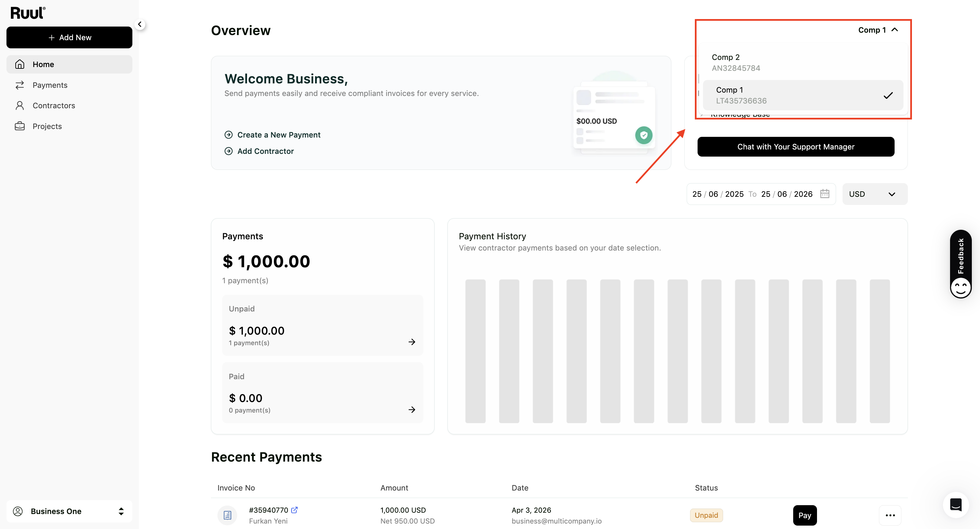Click the Date column header
980x529 pixels.
pos(520,487)
